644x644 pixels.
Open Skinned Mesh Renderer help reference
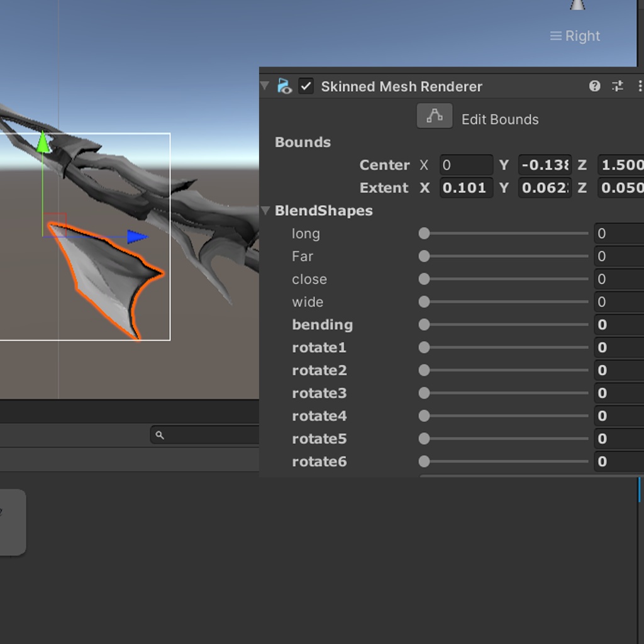point(594,86)
